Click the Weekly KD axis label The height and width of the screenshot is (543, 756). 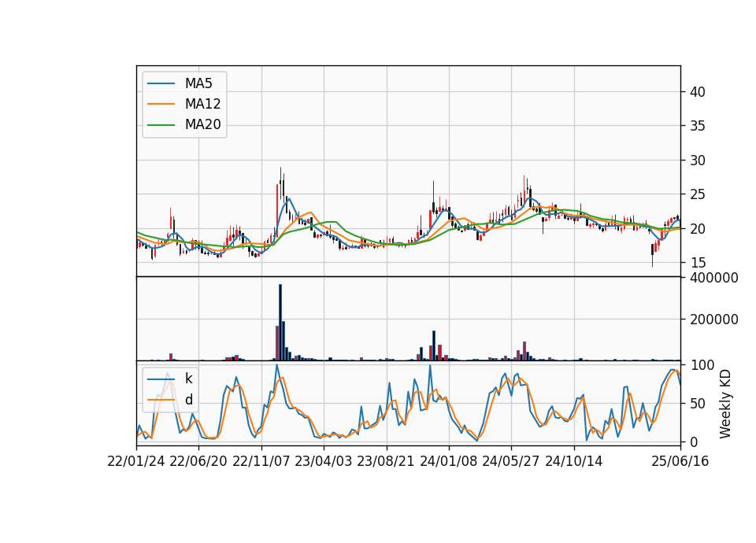tap(725, 404)
